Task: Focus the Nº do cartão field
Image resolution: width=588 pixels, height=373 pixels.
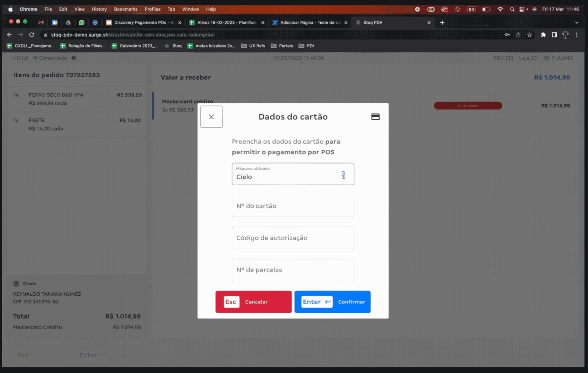Action: coord(293,206)
